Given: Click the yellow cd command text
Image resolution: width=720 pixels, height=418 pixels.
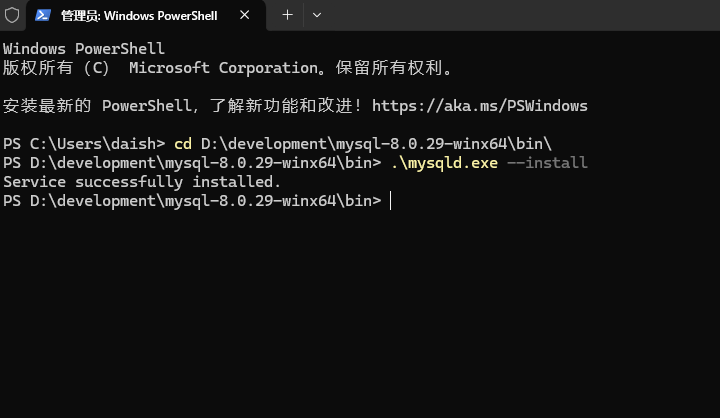Looking at the screenshot, I should point(183,144).
